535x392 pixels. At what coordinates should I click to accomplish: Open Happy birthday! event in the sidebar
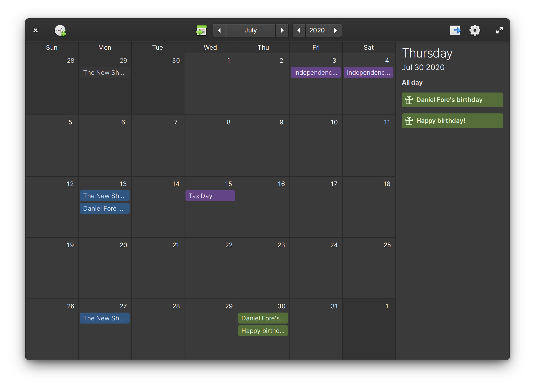[452, 121]
